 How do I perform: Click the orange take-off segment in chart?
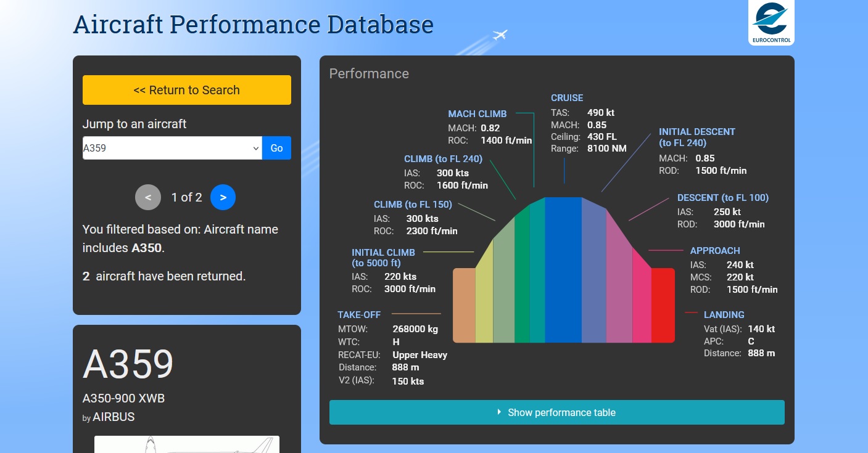(x=464, y=305)
